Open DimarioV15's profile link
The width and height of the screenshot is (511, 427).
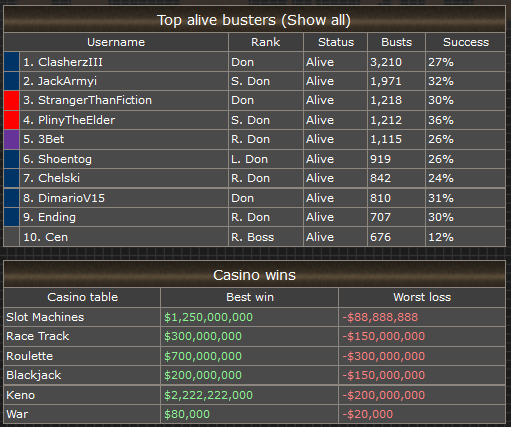(x=71, y=198)
